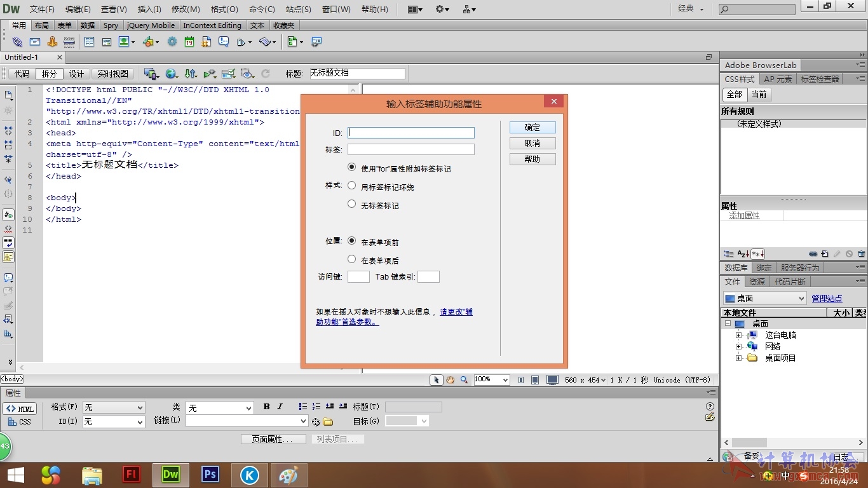Switch to AP 元素 panel tab
Screen dimensions: 868x488
[778, 79]
